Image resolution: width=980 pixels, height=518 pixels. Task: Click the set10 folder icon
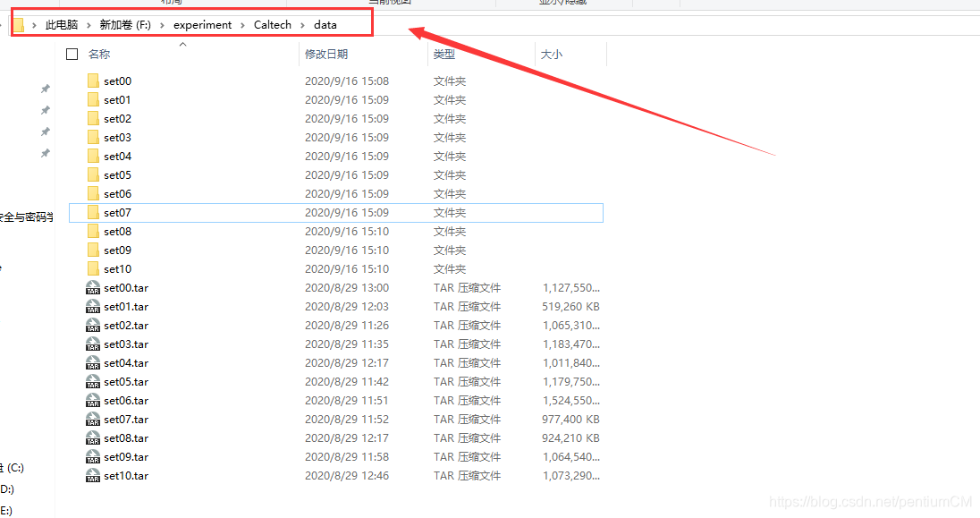[x=93, y=268]
